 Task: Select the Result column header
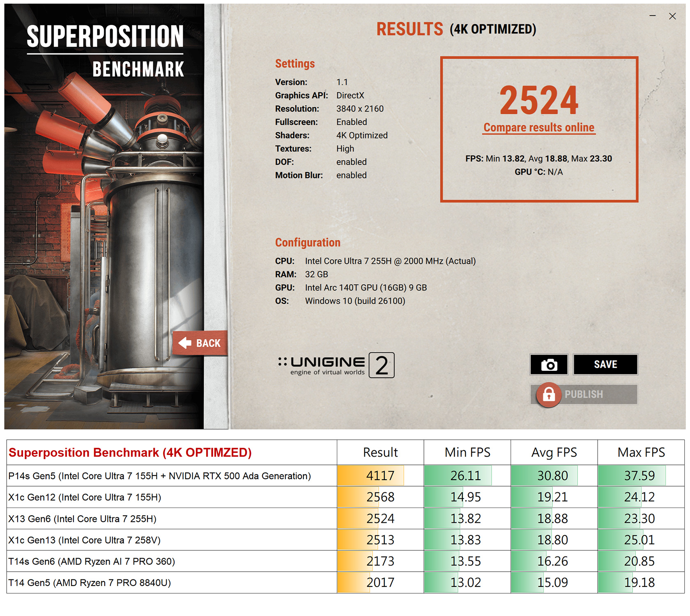(380, 453)
